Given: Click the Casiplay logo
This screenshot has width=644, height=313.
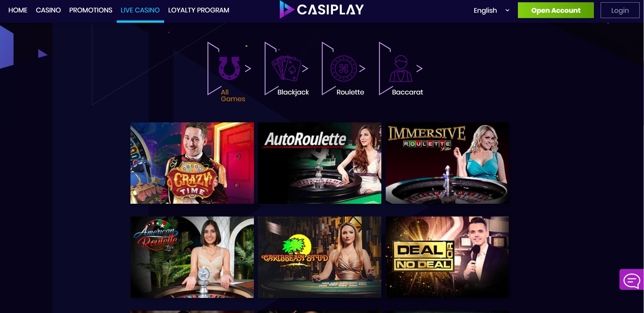Looking at the screenshot, I should pyautogui.click(x=321, y=10).
